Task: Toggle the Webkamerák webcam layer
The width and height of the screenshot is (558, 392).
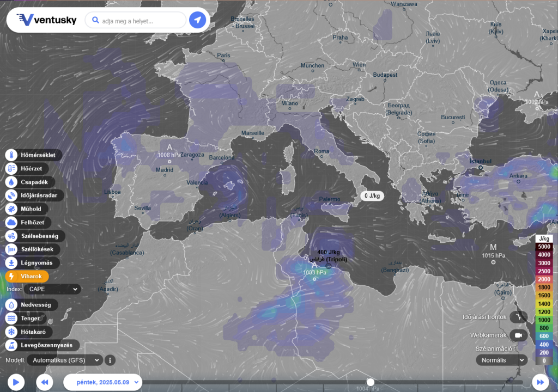Action: point(520,335)
